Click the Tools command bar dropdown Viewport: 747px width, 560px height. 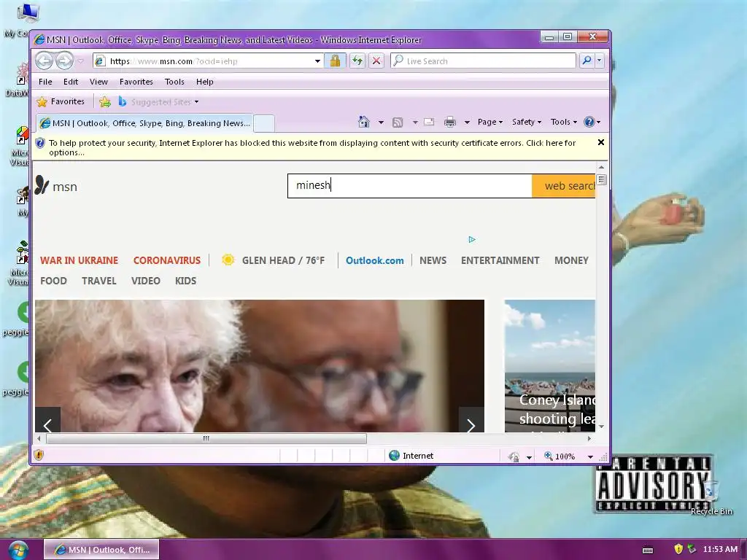(x=564, y=122)
